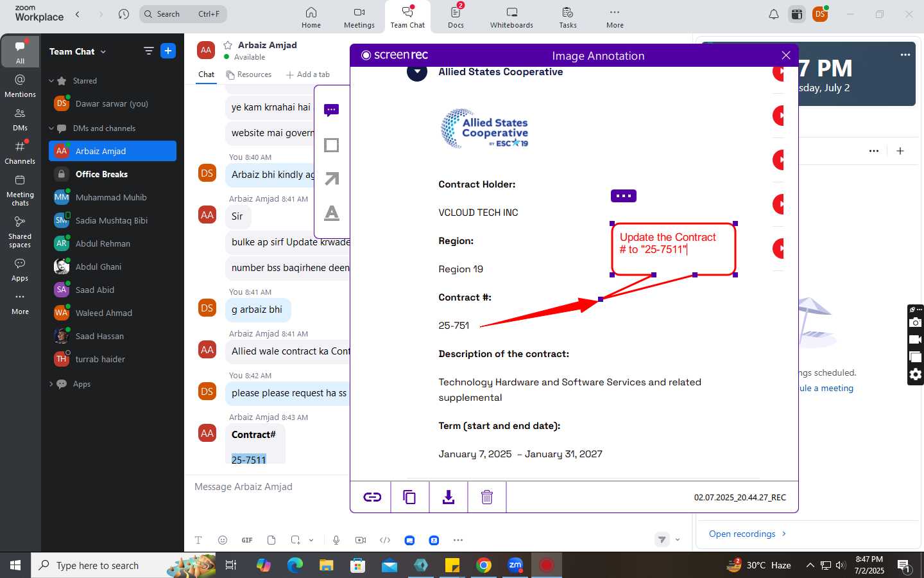The height and width of the screenshot is (578, 924).
Task: Open DMs in the left sidebar
Action: pos(20,119)
